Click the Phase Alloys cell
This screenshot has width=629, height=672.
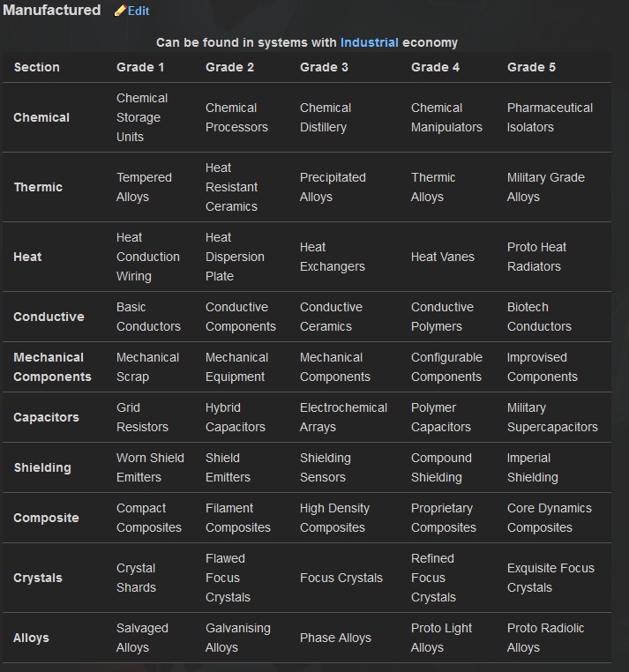coord(335,638)
